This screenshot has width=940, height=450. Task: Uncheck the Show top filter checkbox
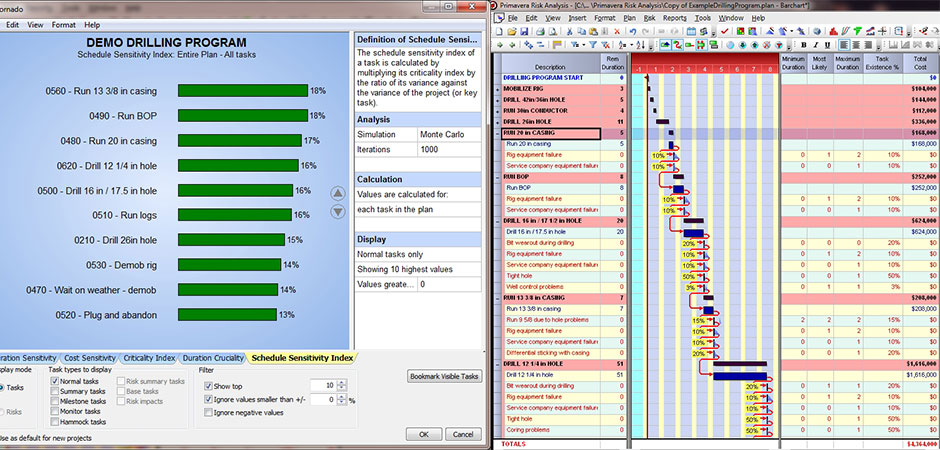(x=207, y=385)
